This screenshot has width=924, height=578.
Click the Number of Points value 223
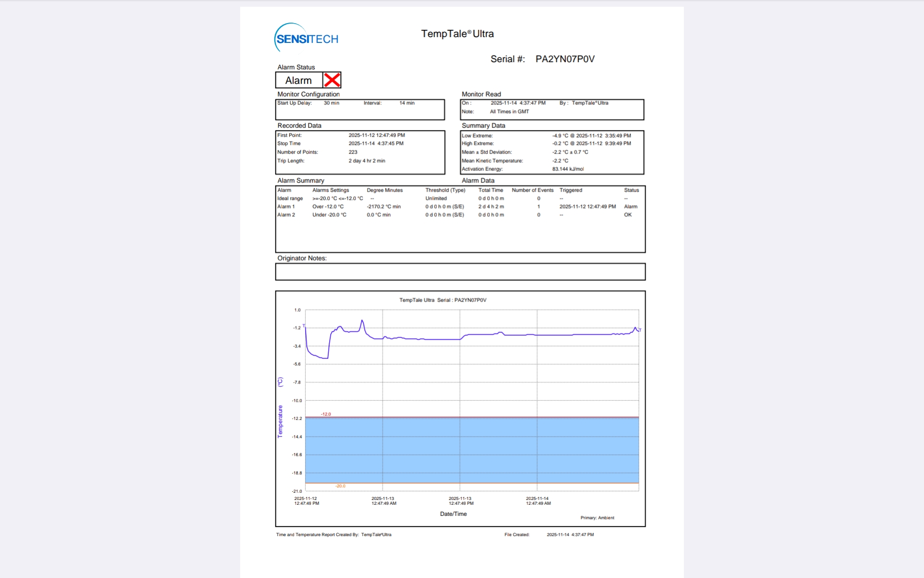tap(353, 152)
